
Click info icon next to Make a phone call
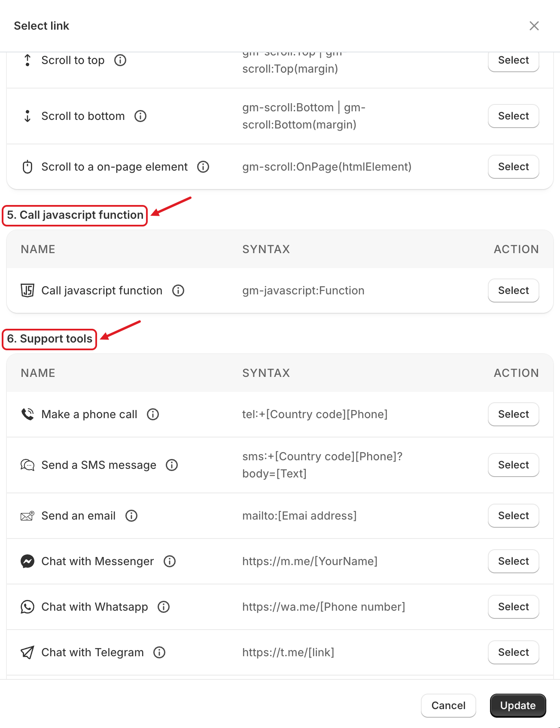[x=153, y=414]
